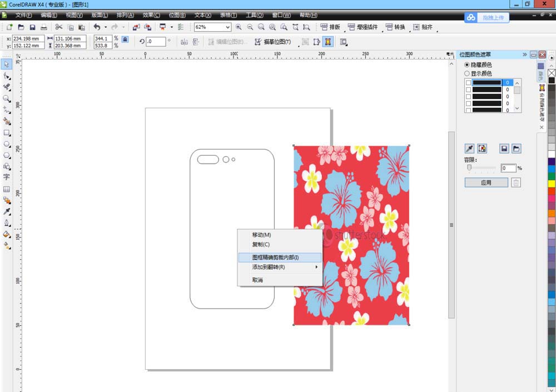Select the Pick tool in the toolbox

coord(7,64)
